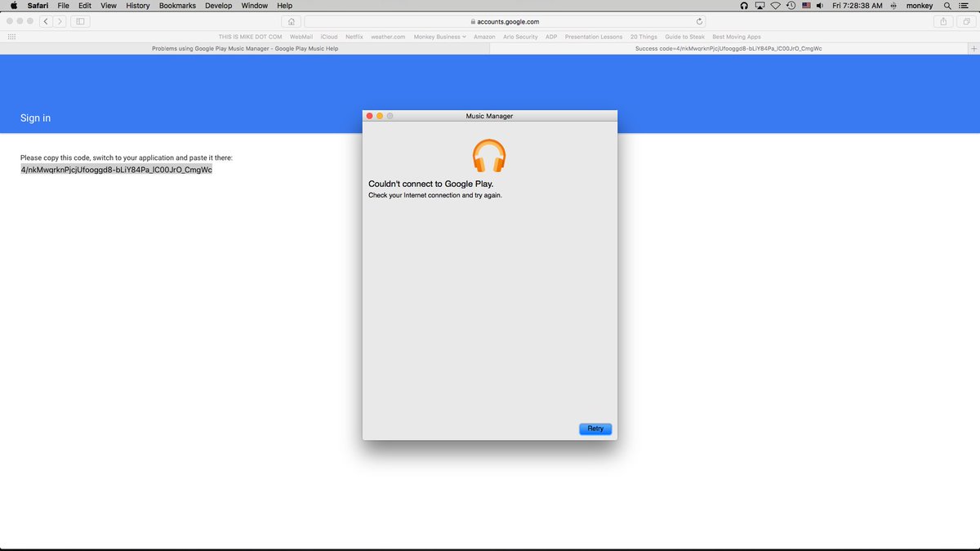The height and width of the screenshot is (551, 980).
Task: Click the Google Play Music headphones logo
Action: (489, 155)
